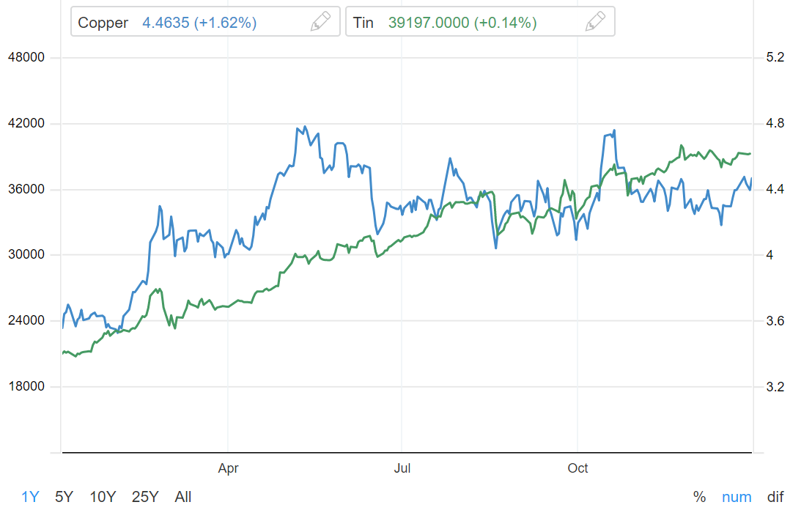Click the Tin price 39197.0000

(x=429, y=23)
